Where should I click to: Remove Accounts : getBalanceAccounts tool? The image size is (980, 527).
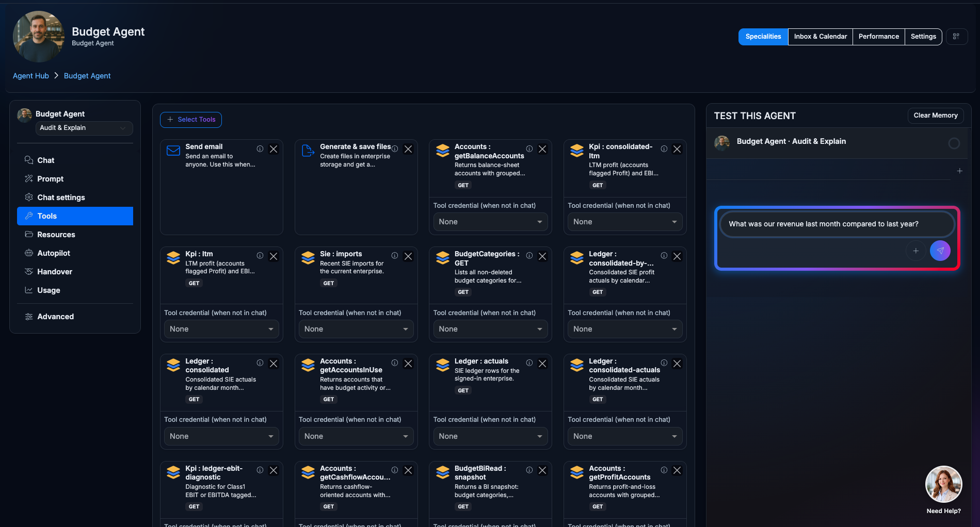(x=542, y=149)
